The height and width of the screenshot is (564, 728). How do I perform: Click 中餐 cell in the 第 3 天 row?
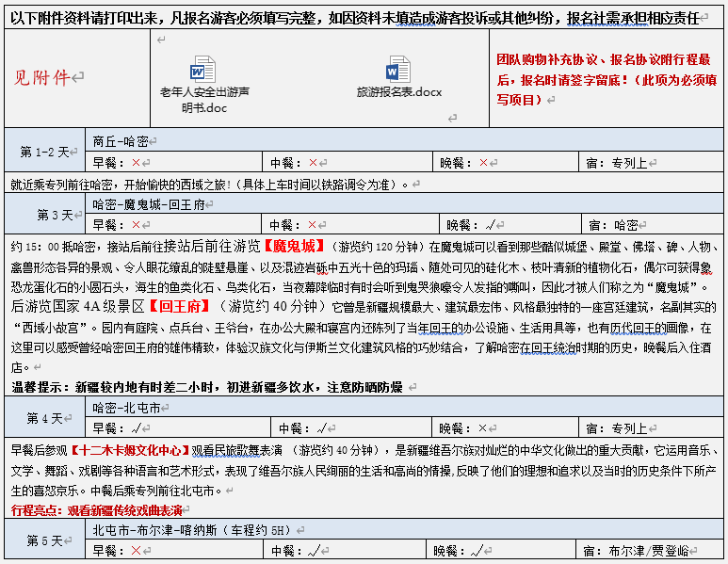click(350, 225)
